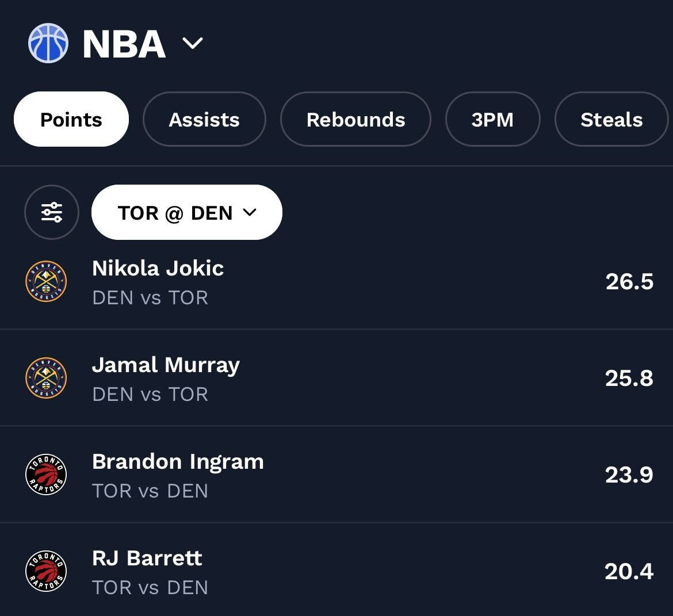673x616 pixels.
Task: Select the Points stat tab
Action: tap(71, 120)
